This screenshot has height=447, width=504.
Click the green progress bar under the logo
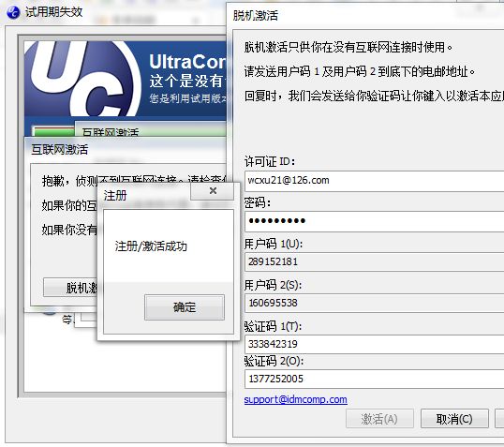(x=54, y=132)
